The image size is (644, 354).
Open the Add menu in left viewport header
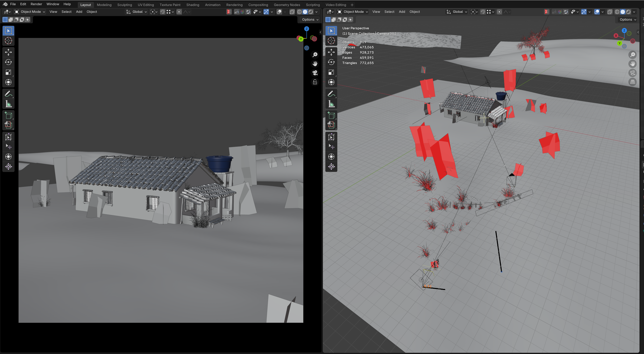(x=79, y=12)
